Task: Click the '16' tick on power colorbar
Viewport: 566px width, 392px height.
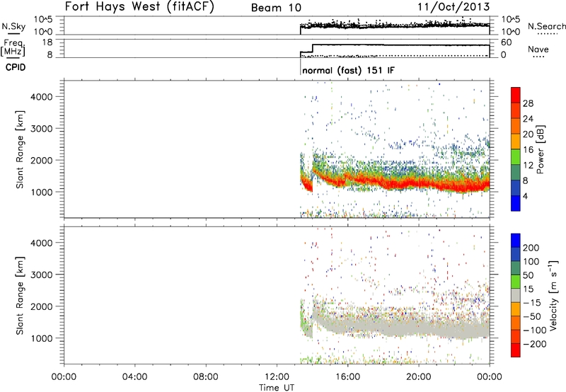Action: click(x=528, y=150)
